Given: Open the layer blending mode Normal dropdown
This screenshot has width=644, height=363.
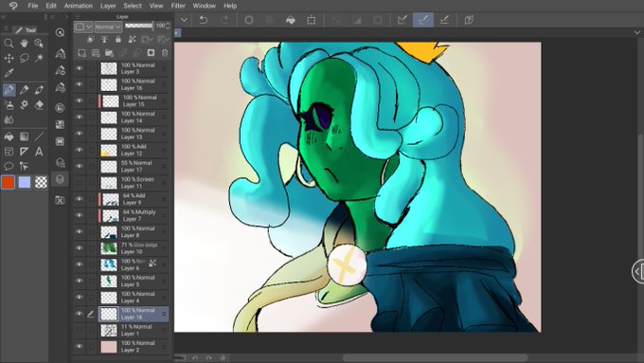Looking at the screenshot, I should (x=108, y=27).
